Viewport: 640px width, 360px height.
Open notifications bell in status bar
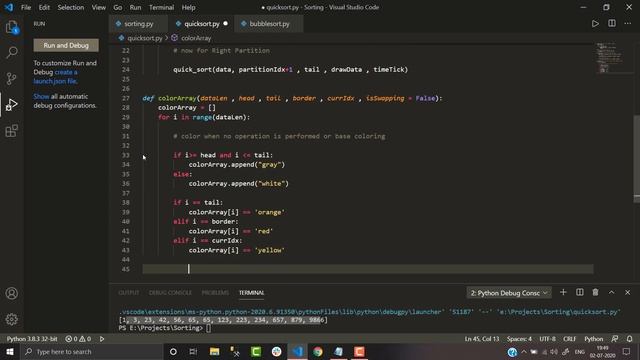pyautogui.click(x=629, y=339)
